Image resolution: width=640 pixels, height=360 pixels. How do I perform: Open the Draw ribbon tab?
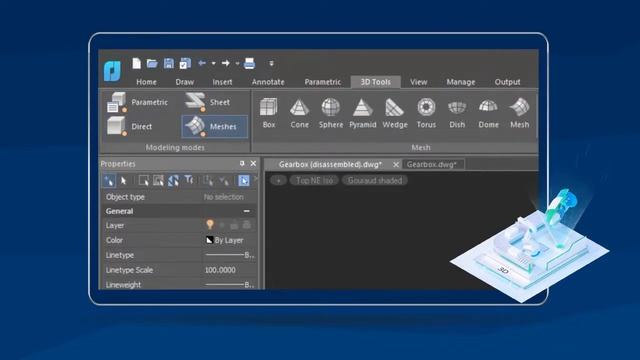[184, 82]
